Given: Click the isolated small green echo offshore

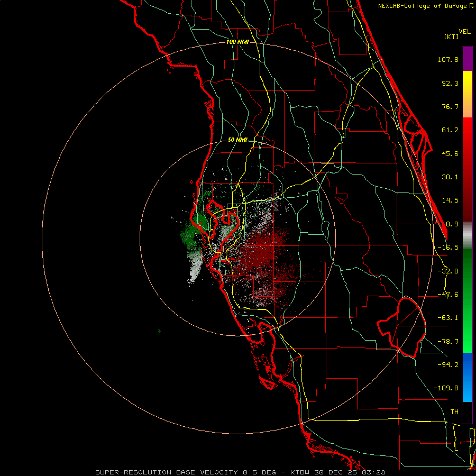Looking at the screenshot, I should [159, 331].
